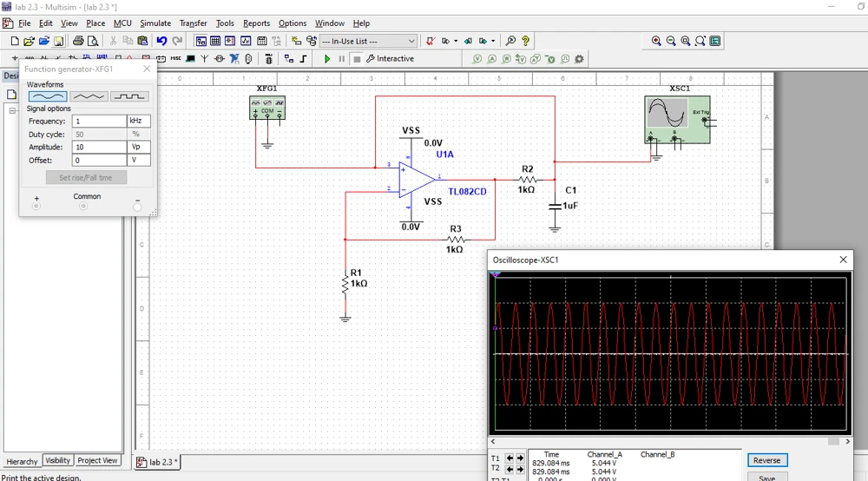The height and width of the screenshot is (481, 868).
Task: Select the square waveform button
Action: pyautogui.click(x=129, y=96)
